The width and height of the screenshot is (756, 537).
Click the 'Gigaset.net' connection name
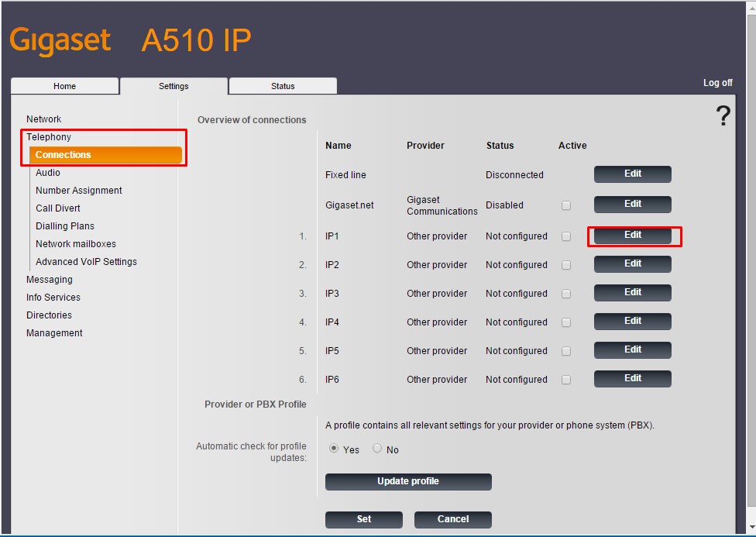[349, 205]
